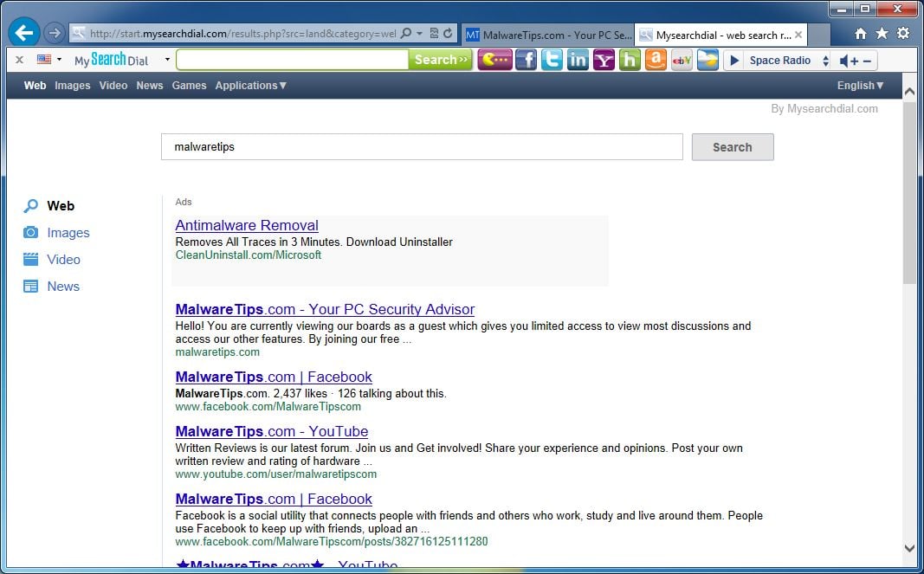Open Favorites star icon
The height and width of the screenshot is (574, 924).
(882, 34)
